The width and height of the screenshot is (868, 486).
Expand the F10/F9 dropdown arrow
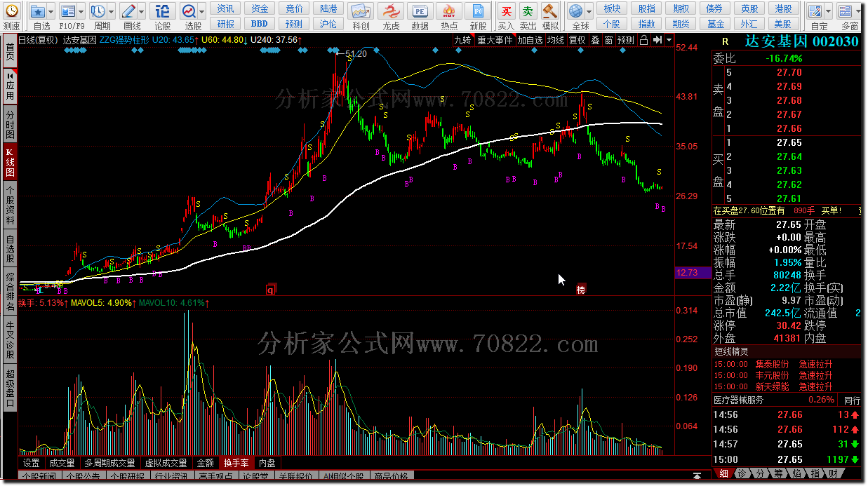click(x=82, y=11)
